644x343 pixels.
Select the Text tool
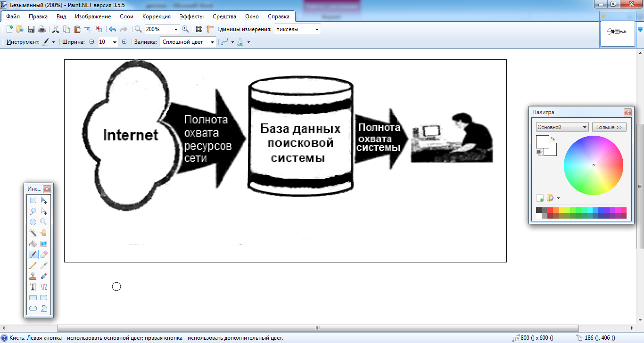[x=33, y=287]
